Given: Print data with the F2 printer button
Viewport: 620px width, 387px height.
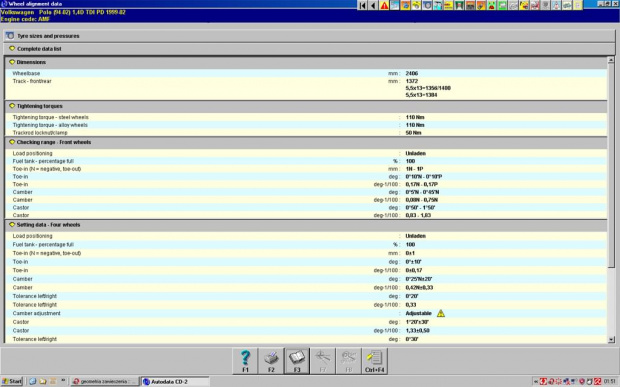Looking at the screenshot, I should click(271, 361).
